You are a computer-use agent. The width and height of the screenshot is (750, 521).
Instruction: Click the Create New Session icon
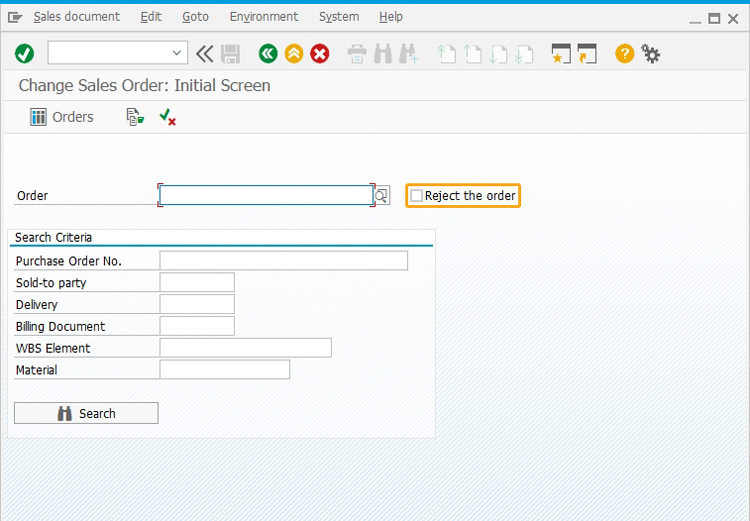pos(561,54)
